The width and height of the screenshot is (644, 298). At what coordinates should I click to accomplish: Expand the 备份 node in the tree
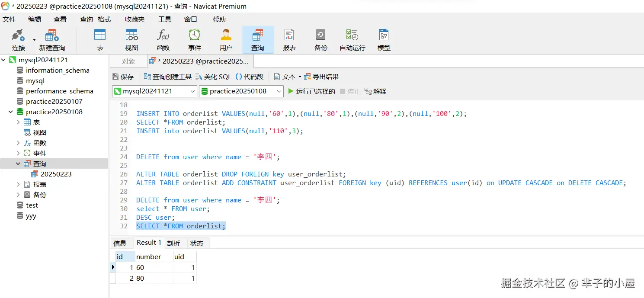18,195
